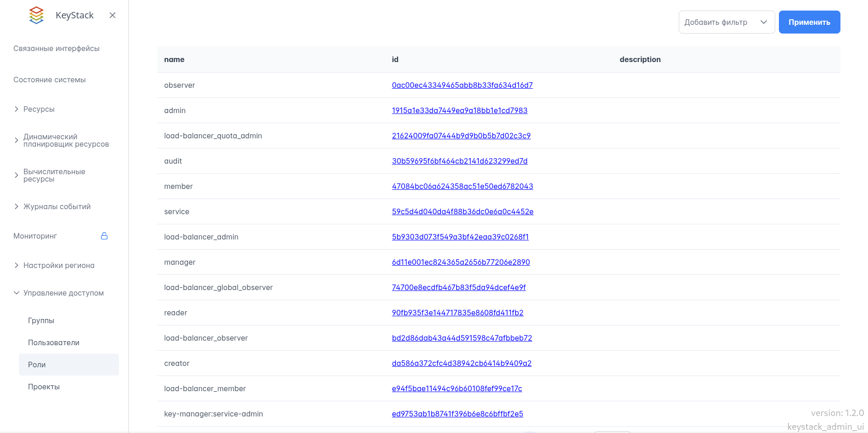The width and height of the screenshot is (868, 433).
Task: Open the Добавить фильтр dropdown
Action: pos(726,22)
